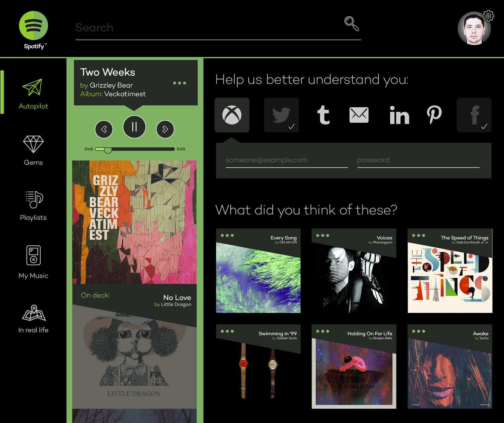Skip to the previous track

tap(104, 129)
